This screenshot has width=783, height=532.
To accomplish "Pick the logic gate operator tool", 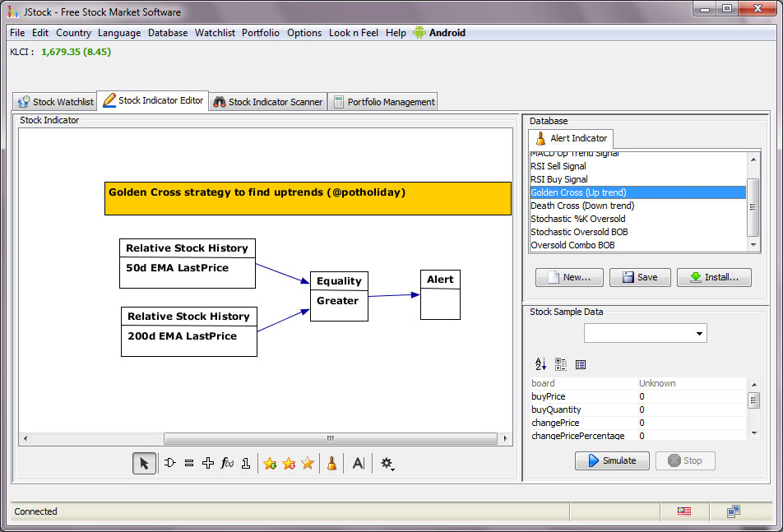I will coord(169,463).
